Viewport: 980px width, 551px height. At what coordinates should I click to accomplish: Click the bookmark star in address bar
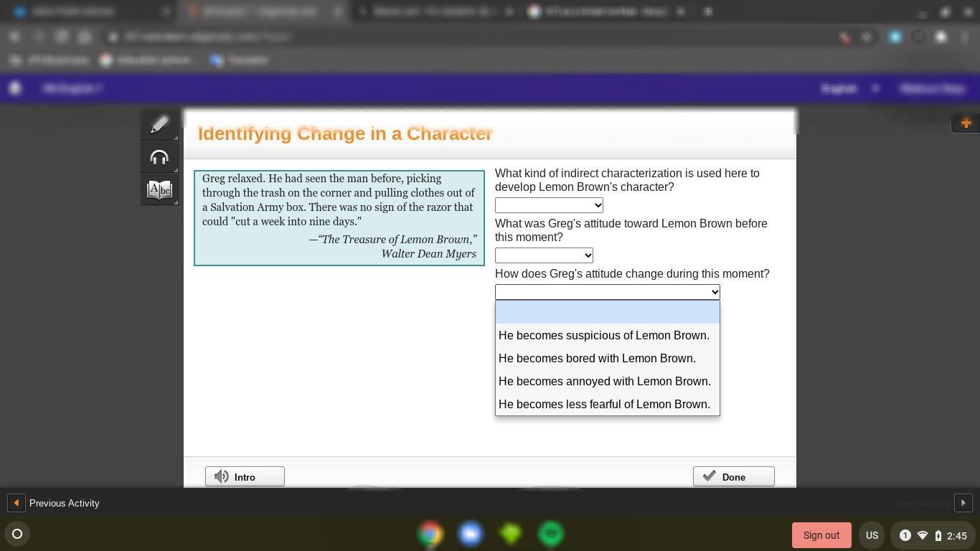[x=867, y=37]
